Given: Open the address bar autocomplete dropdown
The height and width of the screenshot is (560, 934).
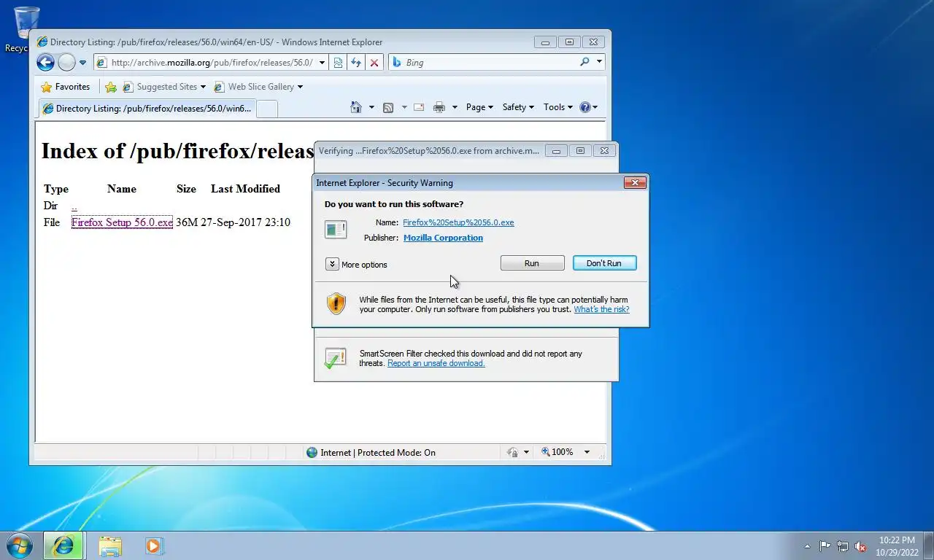Looking at the screenshot, I should 322,63.
